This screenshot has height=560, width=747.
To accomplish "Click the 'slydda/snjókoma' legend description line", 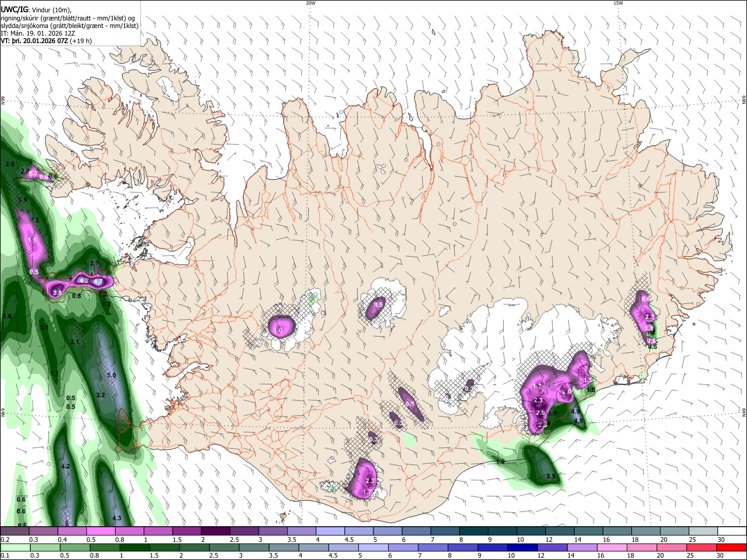I will point(69,26).
